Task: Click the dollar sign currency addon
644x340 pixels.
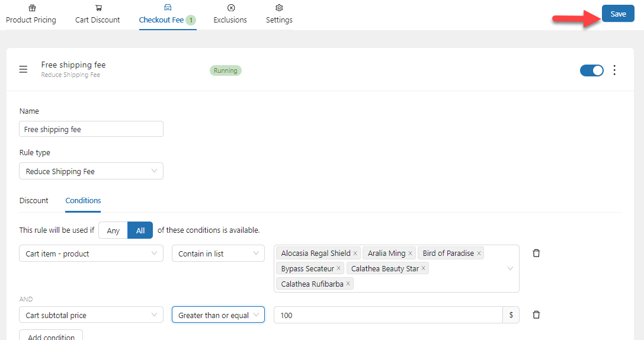Action: point(511,315)
